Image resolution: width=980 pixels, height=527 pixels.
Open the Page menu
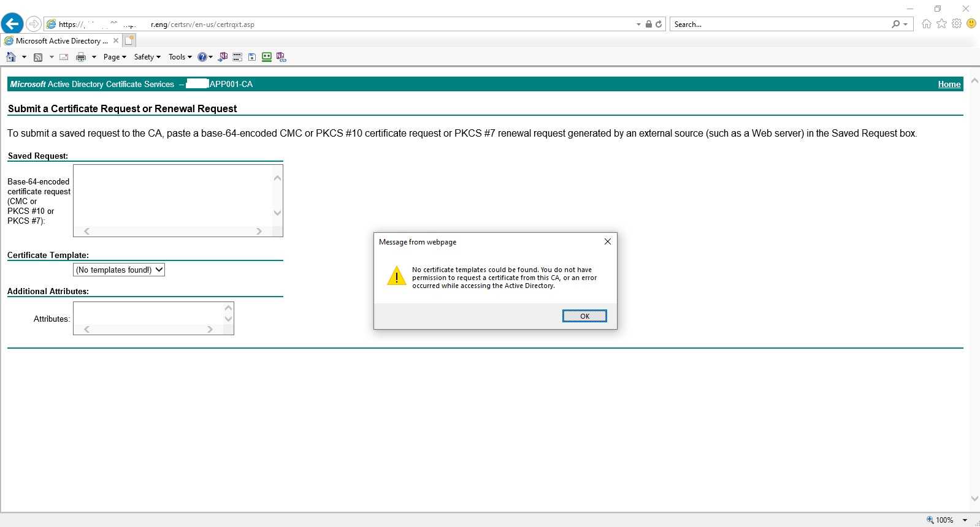coord(115,57)
